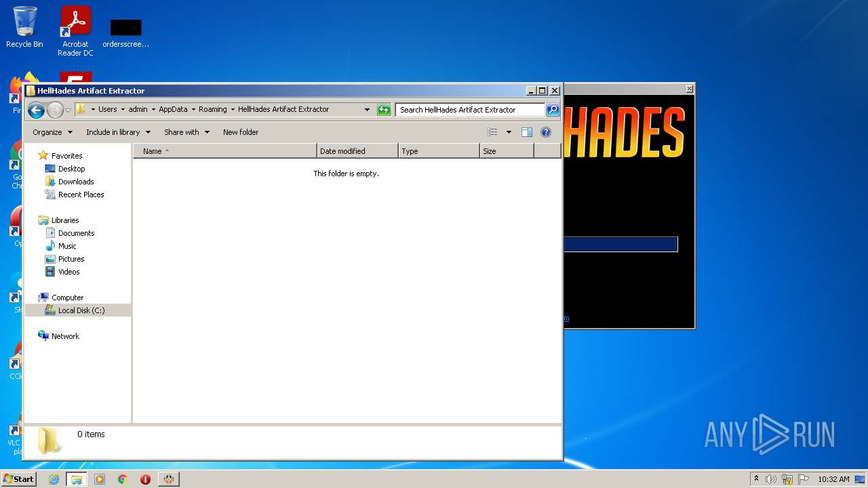Expand the arrow after Roaming breadcrumb
Image resolution: width=868 pixels, height=488 pixels.
click(x=233, y=109)
